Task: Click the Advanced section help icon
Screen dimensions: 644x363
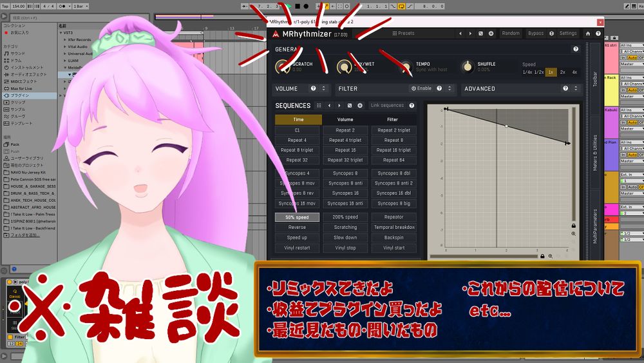Action: [x=565, y=88]
